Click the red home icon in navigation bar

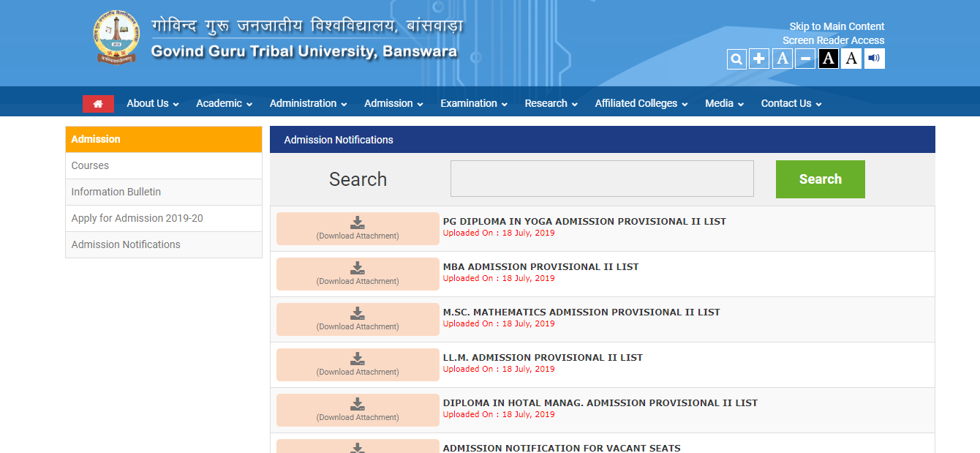tap(98, 103)
